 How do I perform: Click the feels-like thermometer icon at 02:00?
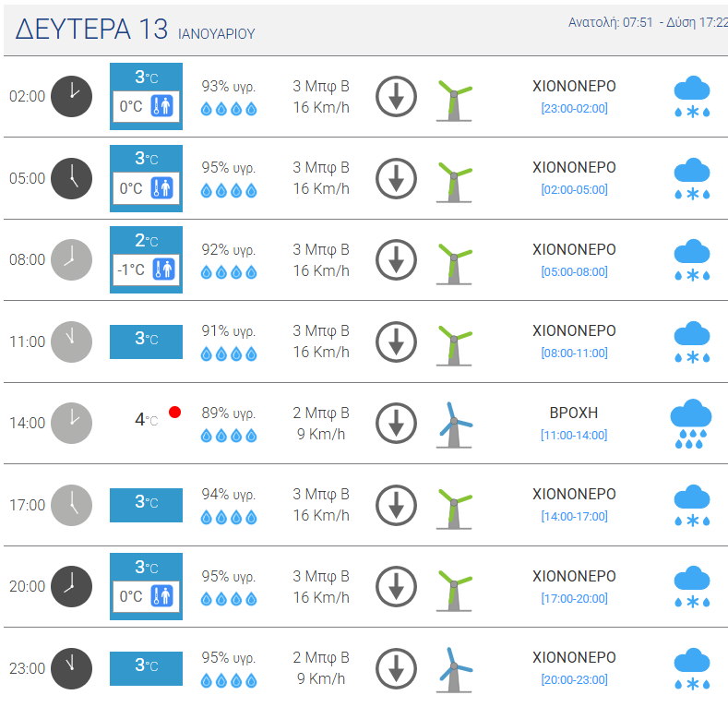[162, 106]
